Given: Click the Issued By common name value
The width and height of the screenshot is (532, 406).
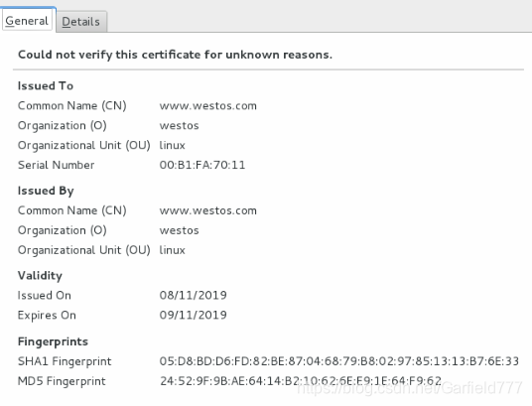Looking at the screenshot, I should (208, 210).
